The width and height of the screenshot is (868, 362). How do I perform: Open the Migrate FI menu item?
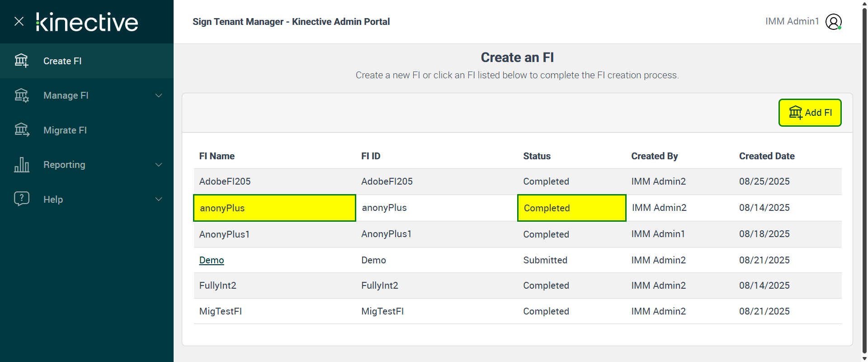[x=65, y=130]
